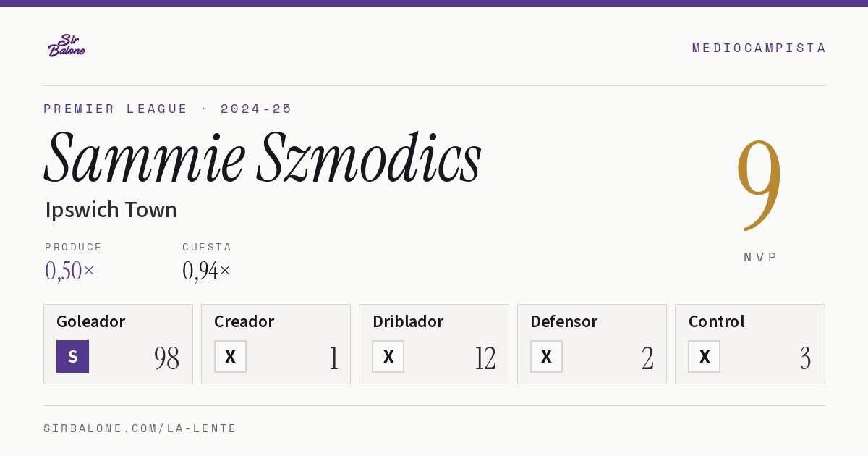
Task: Click the Goleador score 98
Action: (x=166, y=358)
